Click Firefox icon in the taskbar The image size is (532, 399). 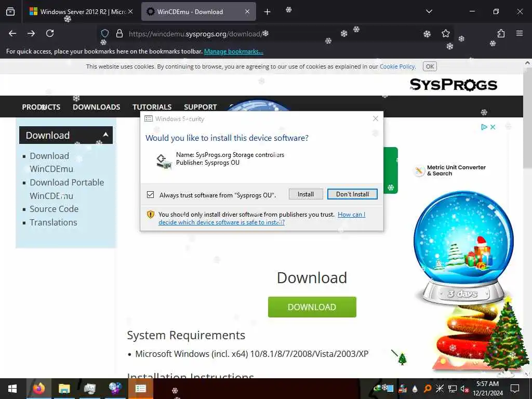pyautogui.click(x=38, y=389)
